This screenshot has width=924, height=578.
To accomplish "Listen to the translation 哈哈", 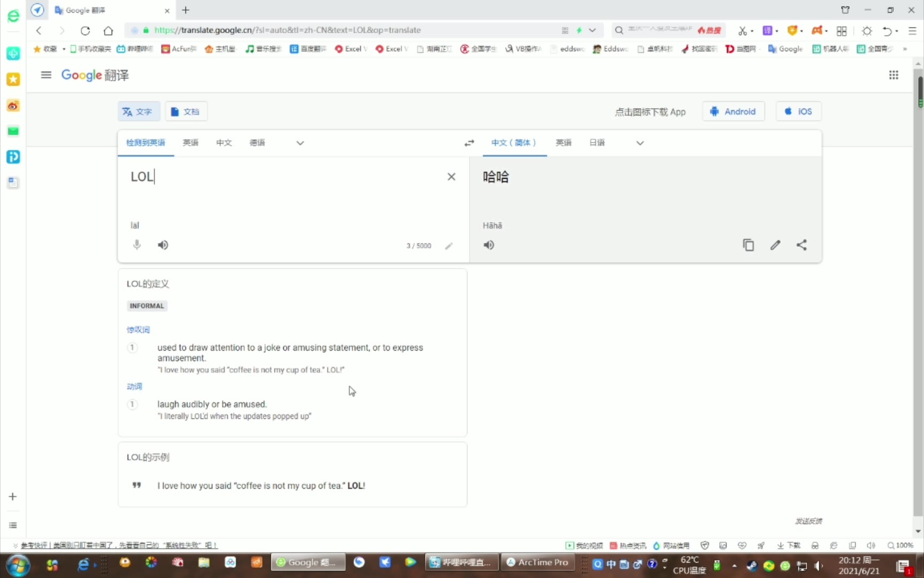I will [489, 245].
